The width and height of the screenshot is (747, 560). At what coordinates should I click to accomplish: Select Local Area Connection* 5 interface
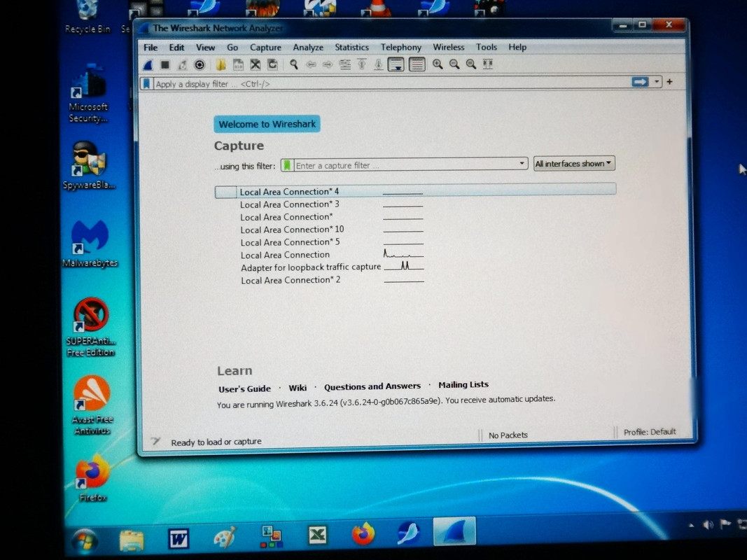coord(290,242)
